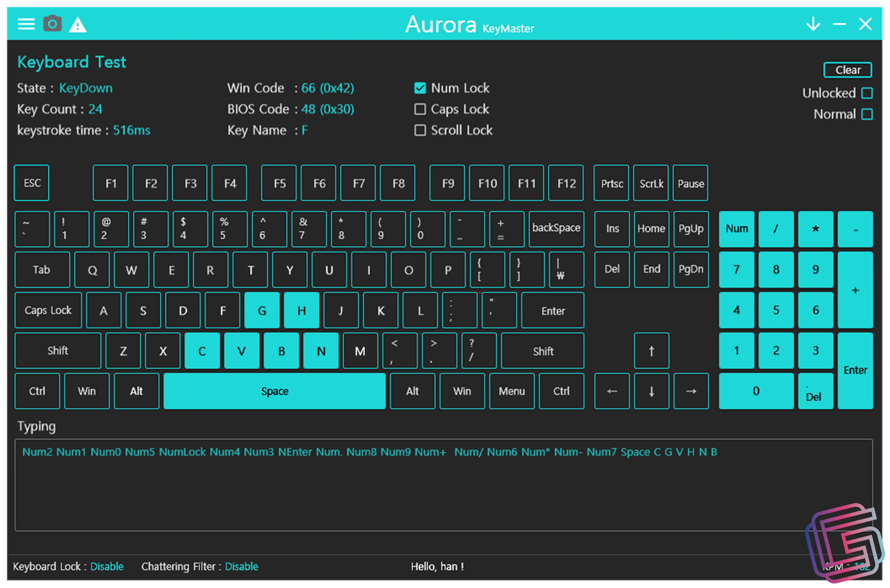This screenshot has width=890, height=588.
Task: Click the numpad 7 key
Action: [x=736, y=270]
